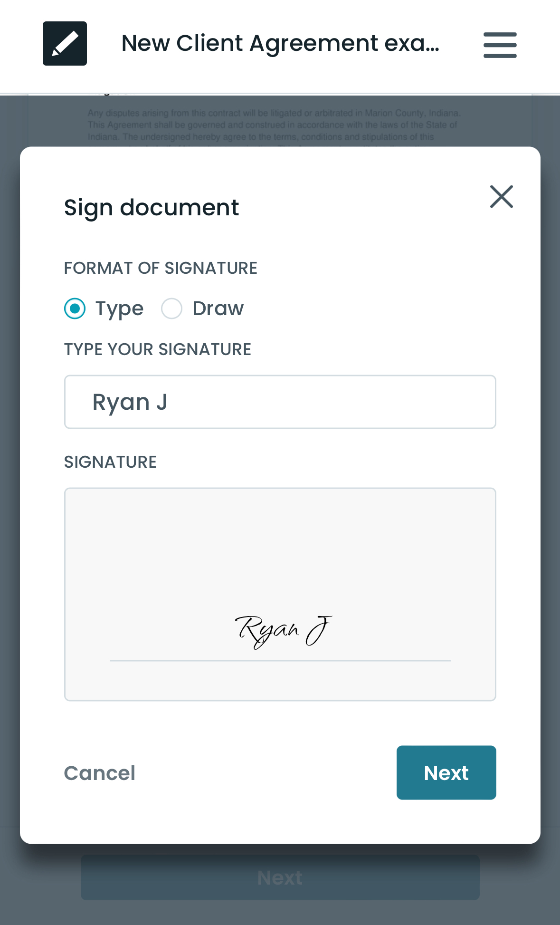Click the document title New Client Agreement

(x=280, y=43)
